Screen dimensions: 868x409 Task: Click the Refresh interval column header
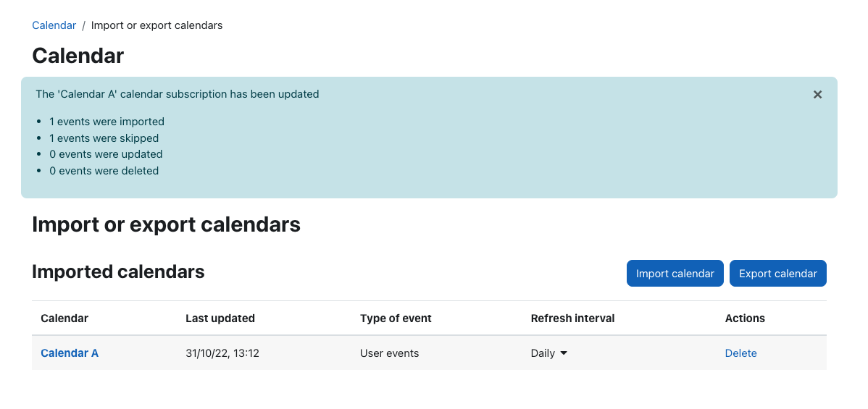point(572,319)
